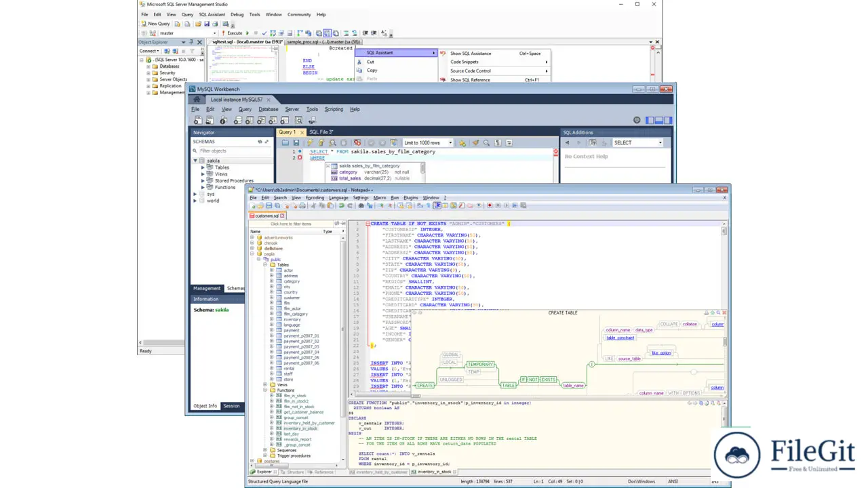868x488 pixels.
Task: Expand the Security node in Object Explorer
Action: [x=149, y=73]
